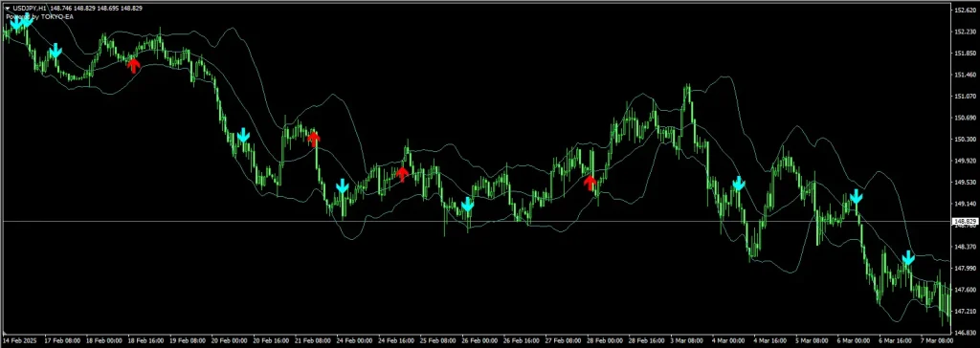Click the 18 Feb 00:00 time axis label
The width and height of the screenshot is (980, 348).
103,341
